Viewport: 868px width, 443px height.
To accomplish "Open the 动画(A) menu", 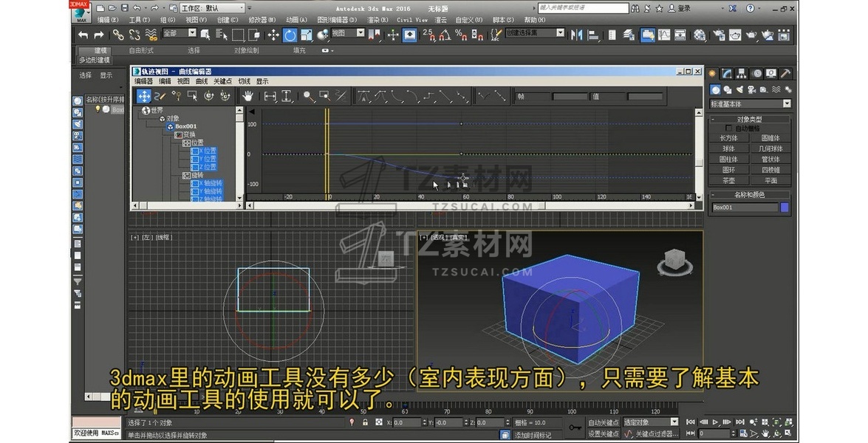I will [296, 20].
